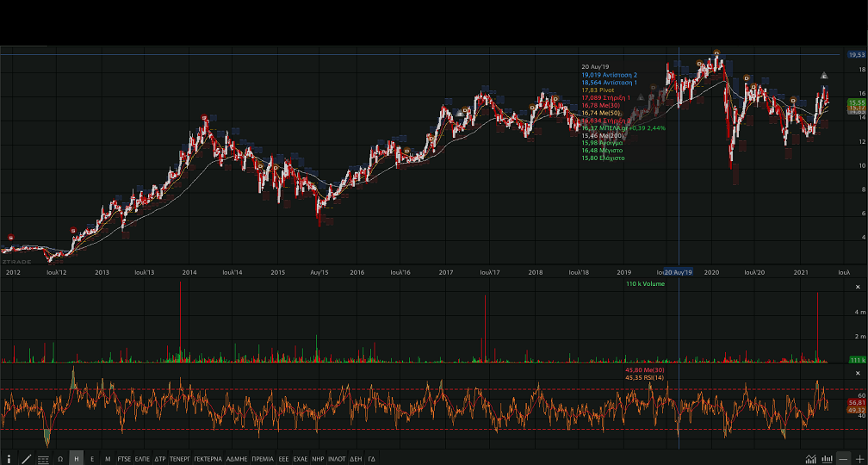Click the 19,53 price label on axis
This screenshot has width=868, height=465.
856,55
